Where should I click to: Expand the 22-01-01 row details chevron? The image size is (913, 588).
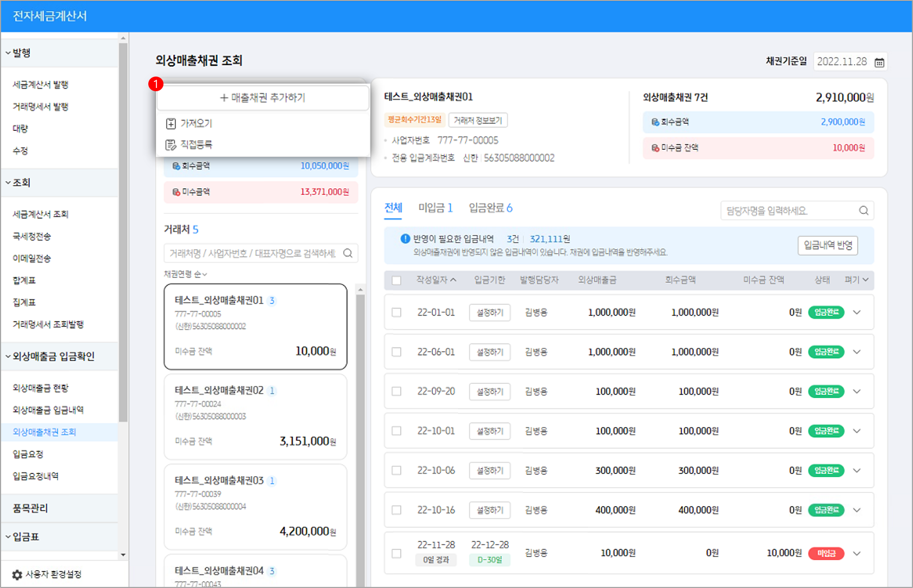tap(857, 312)
